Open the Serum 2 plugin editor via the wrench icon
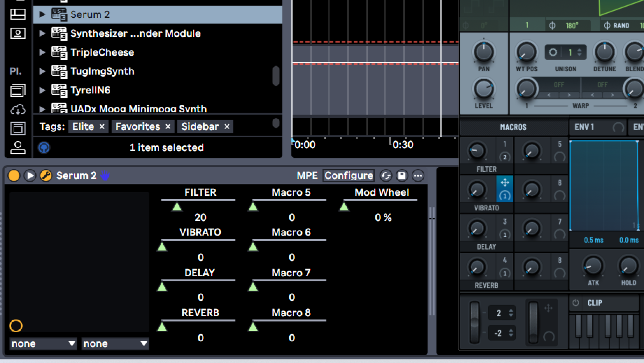Viewport: 644px width, 363px height. coord(46,175)
